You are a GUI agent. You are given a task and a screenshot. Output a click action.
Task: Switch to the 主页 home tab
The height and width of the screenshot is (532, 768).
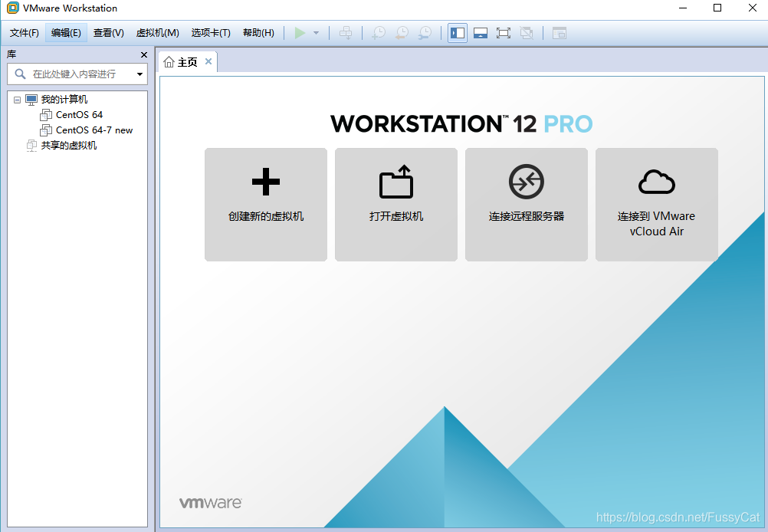pyautogui.click(x=188, y=62)
